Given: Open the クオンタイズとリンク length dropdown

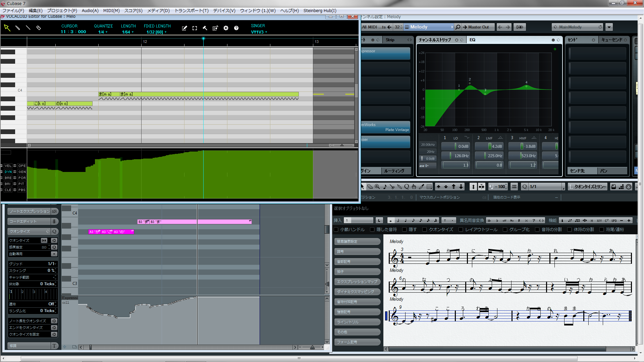Looking at the screenshot, I should point(587,187).
